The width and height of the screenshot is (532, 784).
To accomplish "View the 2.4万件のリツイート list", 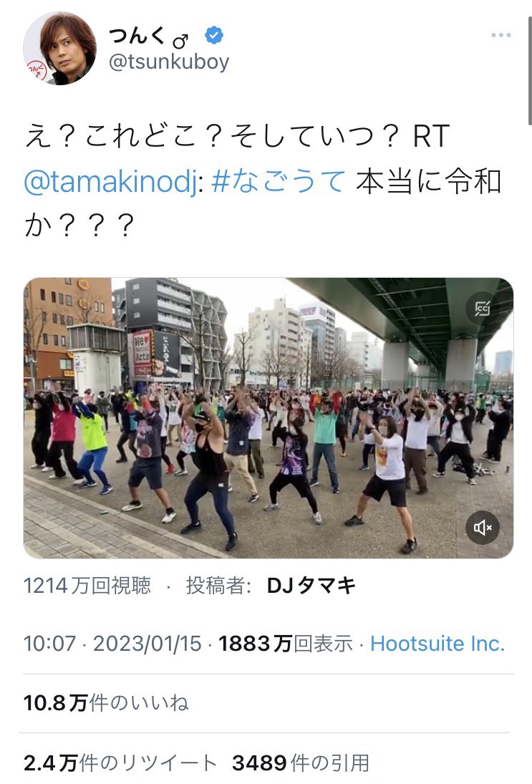I will click(120, 763).
